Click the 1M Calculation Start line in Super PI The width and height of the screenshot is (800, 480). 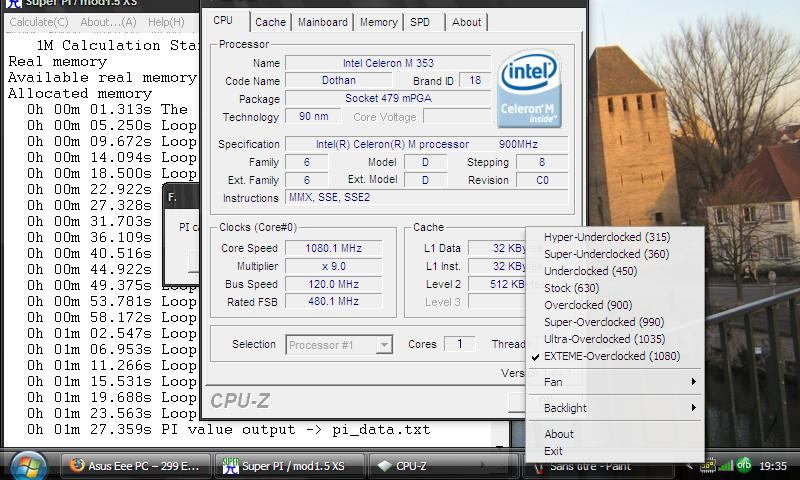tap(117, 45)
